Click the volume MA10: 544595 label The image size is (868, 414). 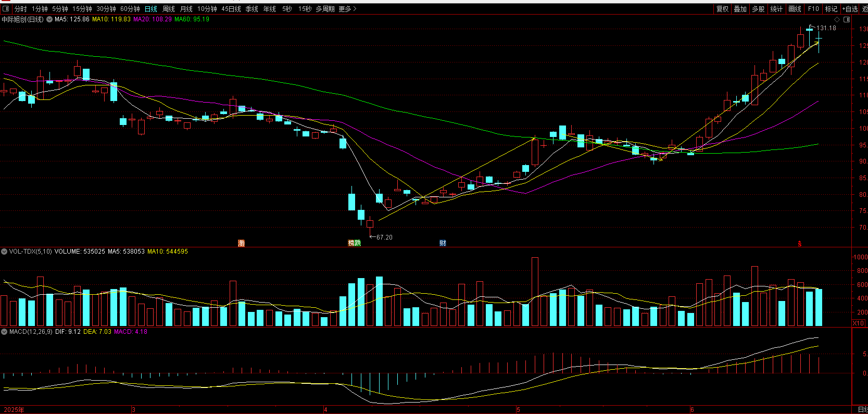click(x=168, y=252)
